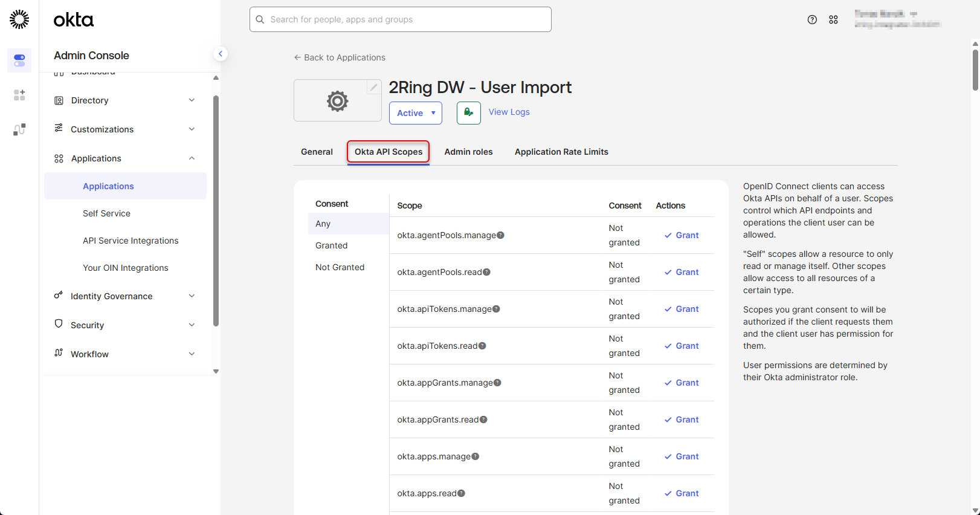Select the Any consent filter

(323, 224)
